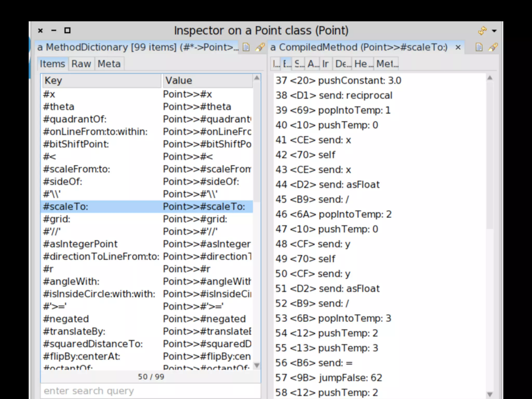Image resolution: width=532 pixels, height=399 pixels.
Task: Select the #scaleTo: highlighted row
Action: [x=147, y=207]
